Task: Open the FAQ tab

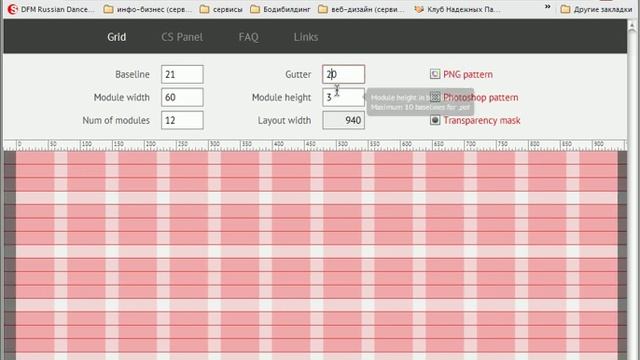Action: coord(248,37)
